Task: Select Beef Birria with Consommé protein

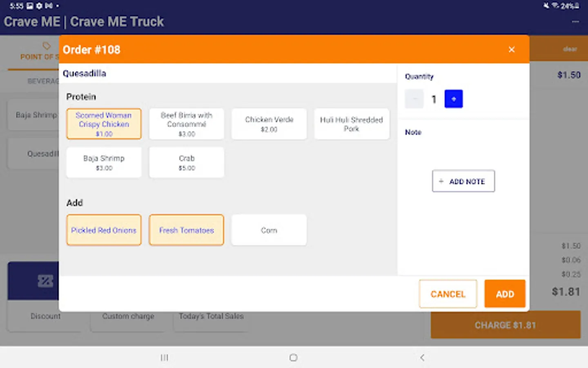Action: tap(187, 124)
